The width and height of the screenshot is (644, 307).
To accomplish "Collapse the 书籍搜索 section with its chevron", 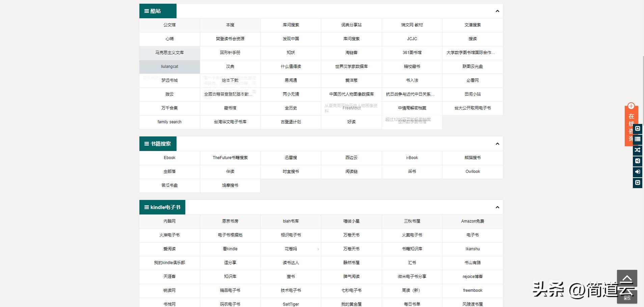I will 497,144.
